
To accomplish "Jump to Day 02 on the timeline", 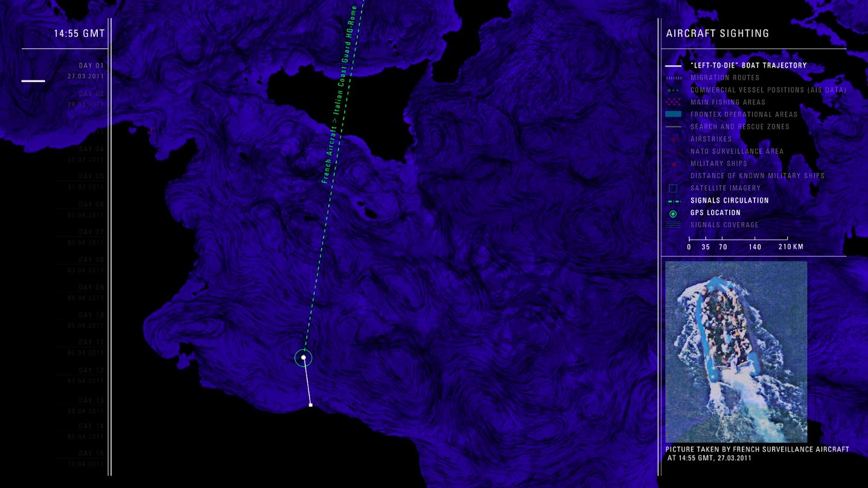I will point(91,94).
